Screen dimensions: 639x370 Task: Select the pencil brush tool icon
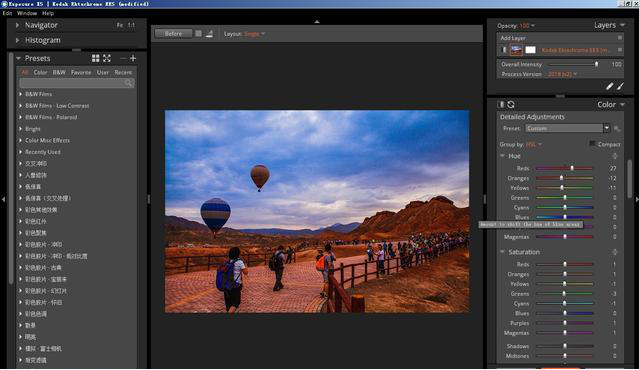click(x=609, y=86)
